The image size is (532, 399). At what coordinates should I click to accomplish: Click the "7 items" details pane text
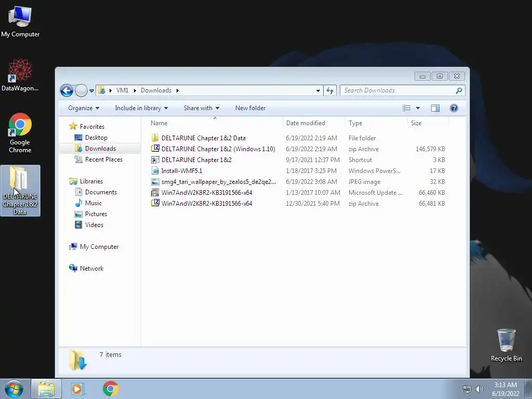click(110, 354)
